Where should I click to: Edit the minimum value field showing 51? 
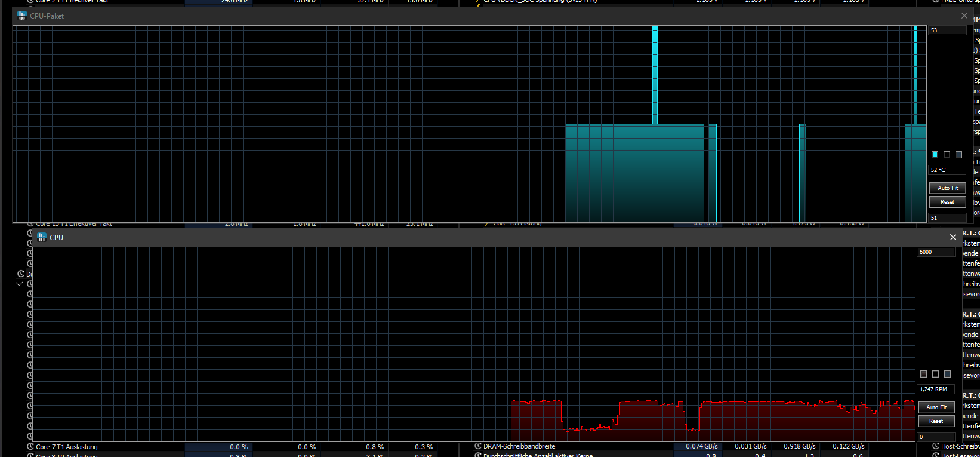coord(947,218)
